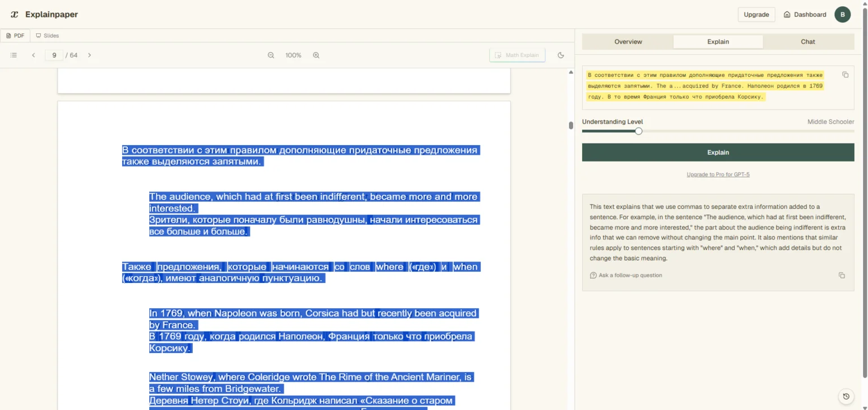Image resolution: width=868 pixels, height=410 pixels.
Task: Switch to the PDF view tab
Action: [15, 36]
